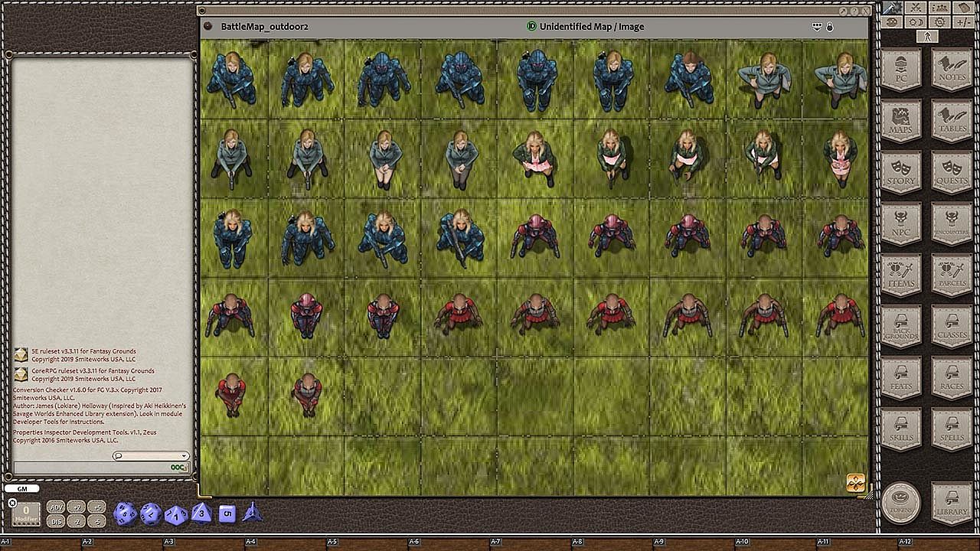The width and height of the screenshot is (980, 551).
Task: Toggle the map lock icon
Action: tap(830, 27)
